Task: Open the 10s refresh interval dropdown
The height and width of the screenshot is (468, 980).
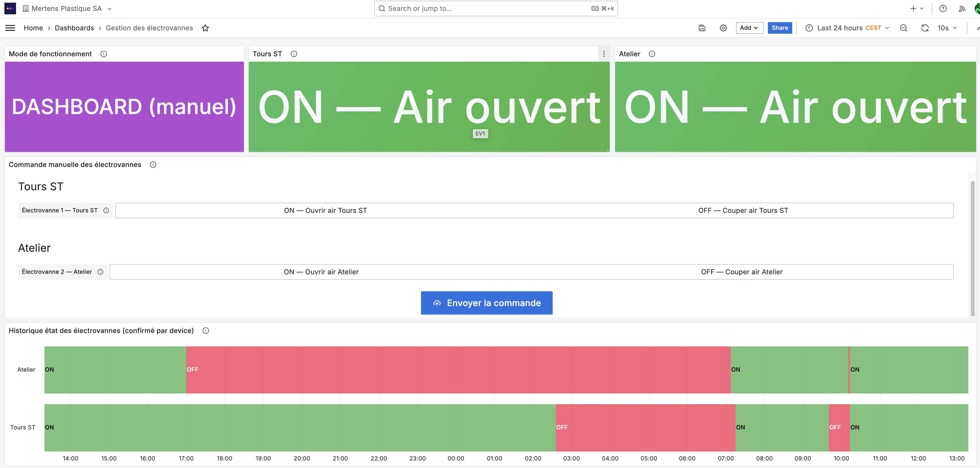Action: coord(947,28)
